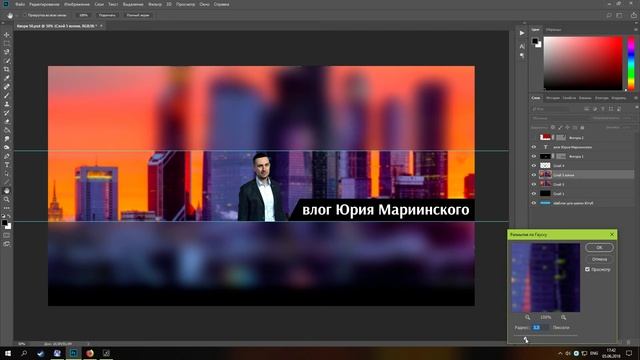Hide the 'Слой 1' layer
This screenshot has height=360, width=640.
pyautogui.click(x=533, y=193)
